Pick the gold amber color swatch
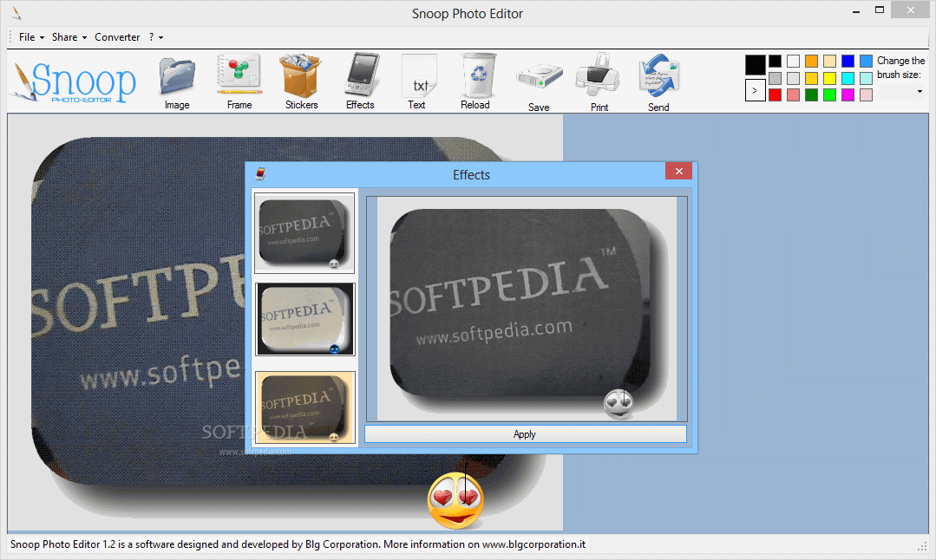936x560 pixels. pos(811,78)
